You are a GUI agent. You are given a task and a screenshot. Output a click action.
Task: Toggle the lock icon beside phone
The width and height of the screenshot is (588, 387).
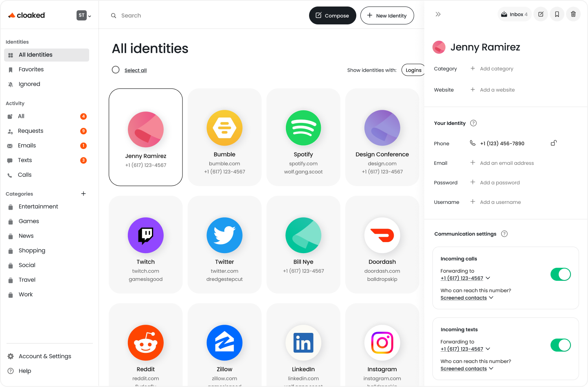(554, 143)
